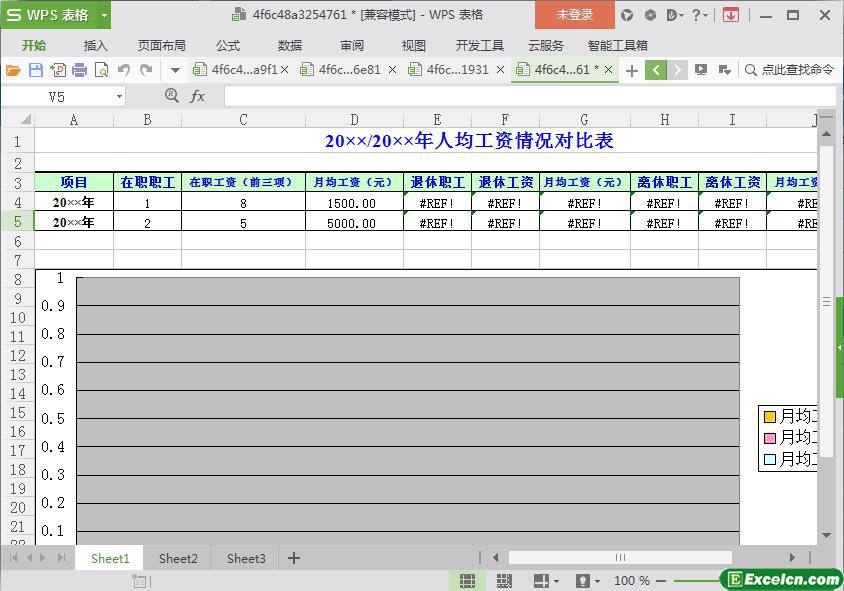The height and width of the screenshot is (591, 844).
Task: Switch to the 开始 ribbon tab
Action: click(34, 46)
